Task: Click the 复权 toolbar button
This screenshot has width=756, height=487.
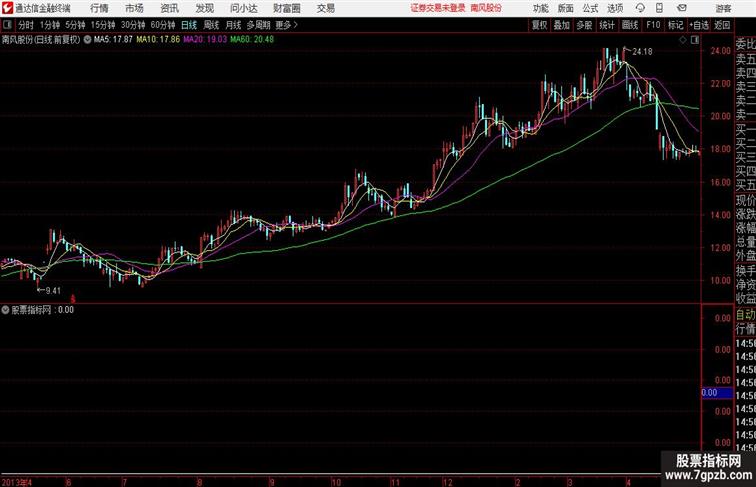Action: [x=540, y=25]
